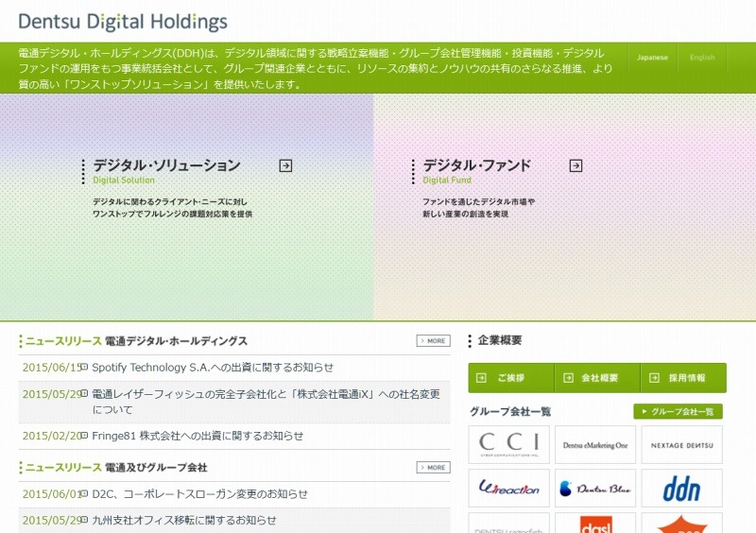Click the green banner DDH introduction paragraph

pyautogui.click(x=316, y=68)
